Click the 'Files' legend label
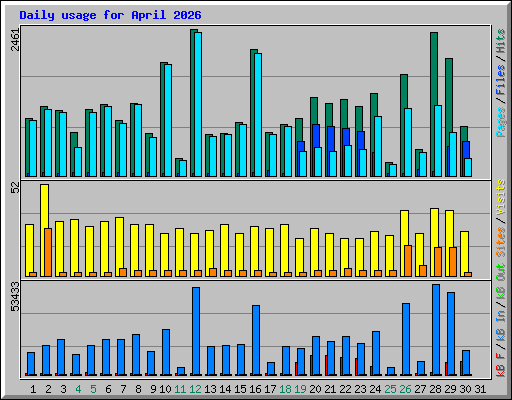The image size is (512, 400). tap(501, 79)
